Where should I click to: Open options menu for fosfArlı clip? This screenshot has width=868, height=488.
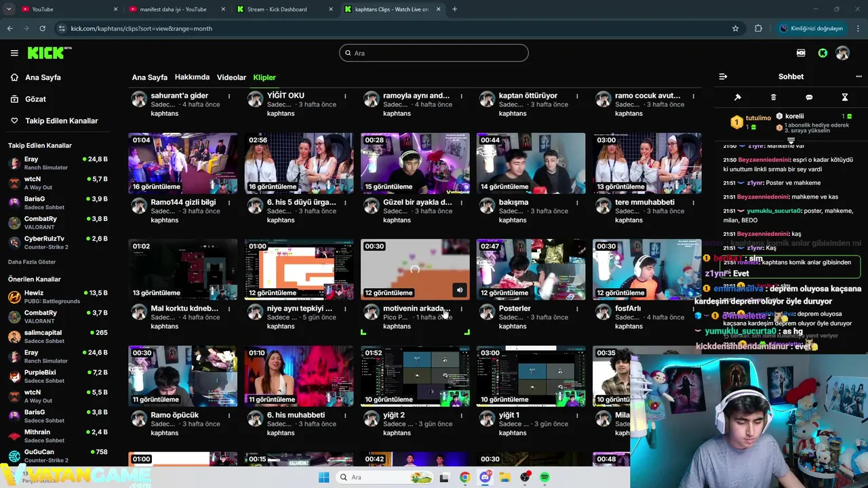[693, 309]
